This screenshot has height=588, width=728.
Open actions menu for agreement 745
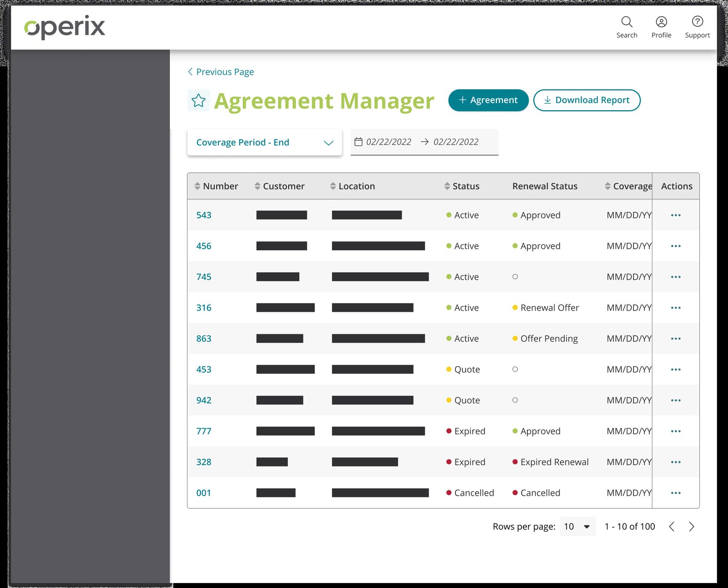[676, 277]
